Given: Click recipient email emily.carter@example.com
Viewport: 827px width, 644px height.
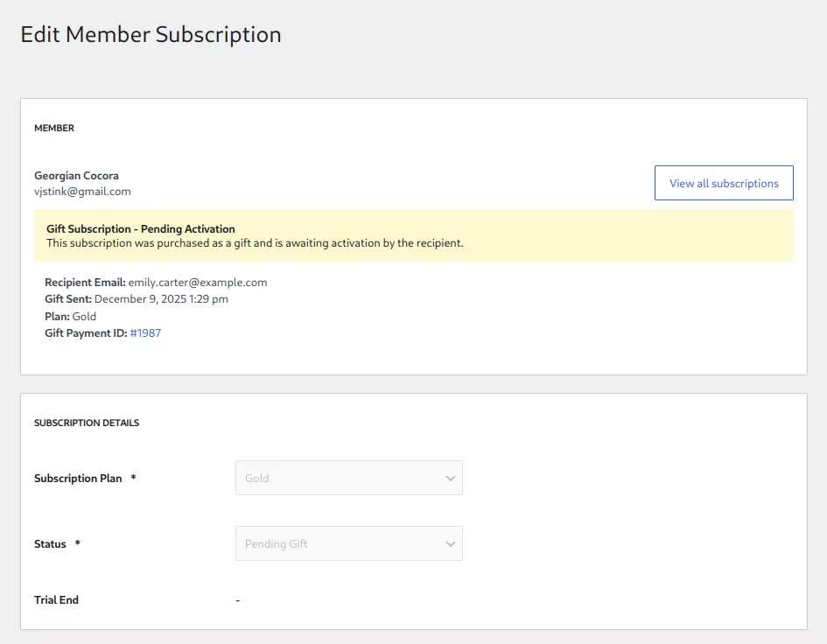Looking at the screenshot, I should [197, 283].
